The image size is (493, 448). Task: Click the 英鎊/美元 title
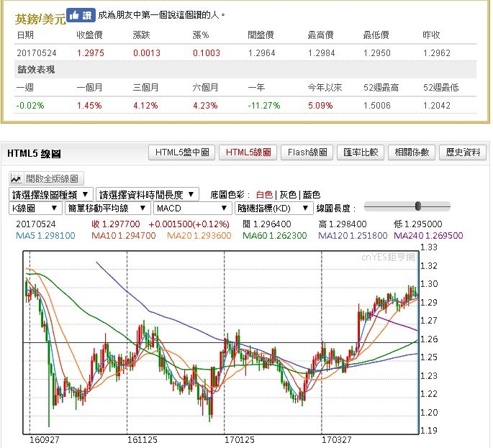40,19
